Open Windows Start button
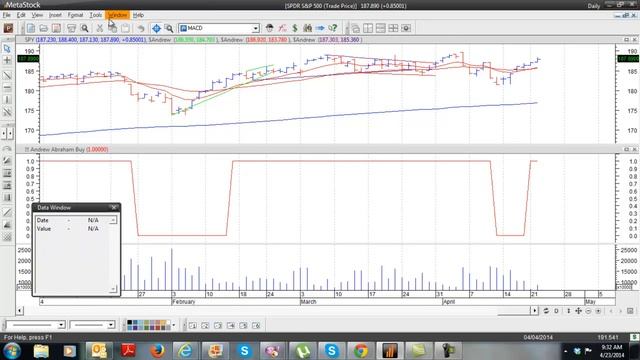640x360 pixels. point(12,351)
